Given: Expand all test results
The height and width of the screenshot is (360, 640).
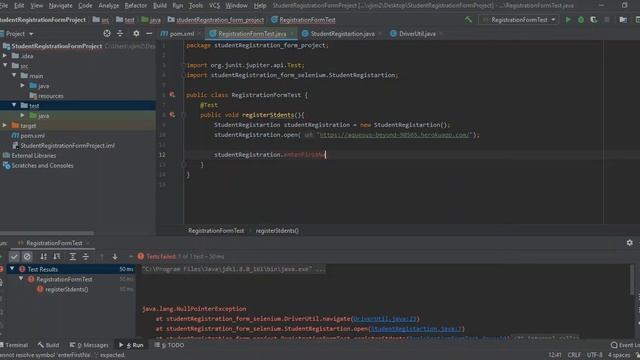Looking at the screenshot, I should coord(72,256).
